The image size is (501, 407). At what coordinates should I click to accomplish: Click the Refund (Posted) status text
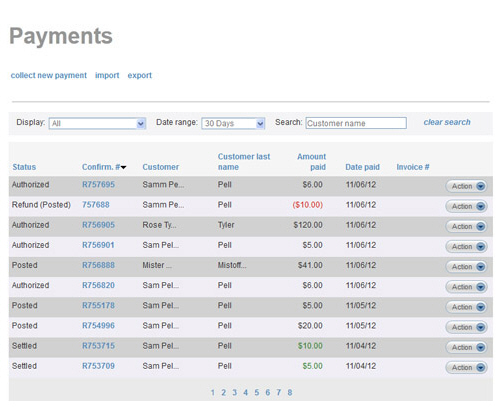tap(41, 205)
